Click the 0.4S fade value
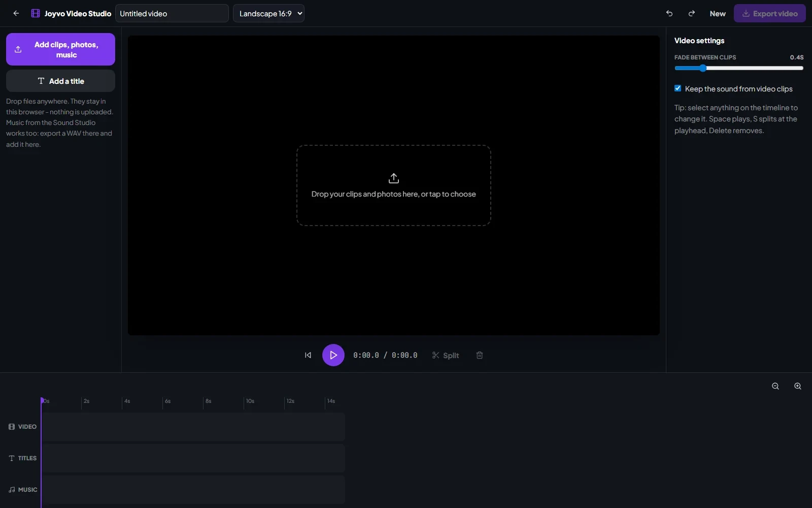Screen dimensions: 812x508 point(797,57)
